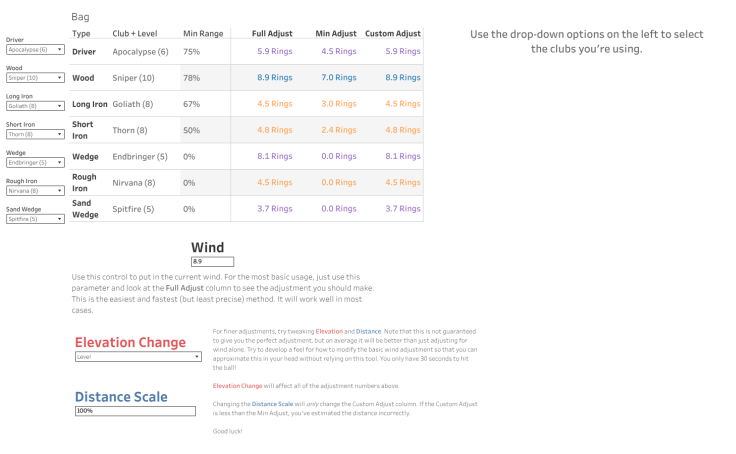
Task: Open the Wood club dropdown
Action: [x=35, y=77]
